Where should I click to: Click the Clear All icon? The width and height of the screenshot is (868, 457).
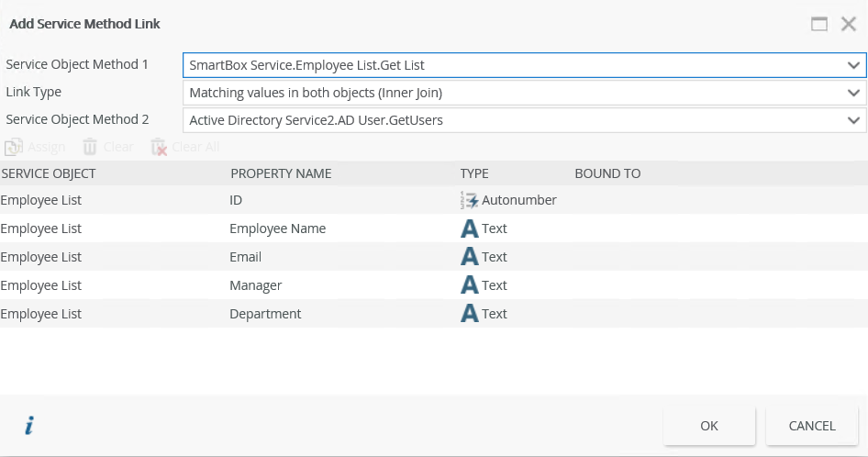click(x=159, y=147)
